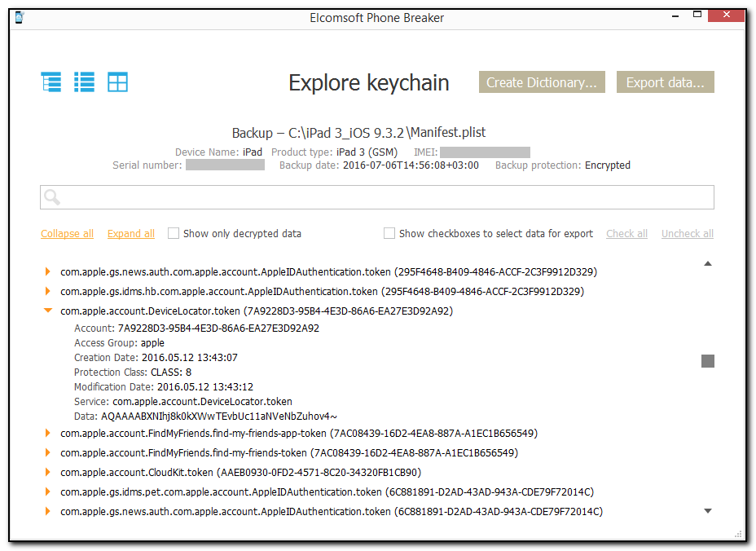Select the tree view icon
Image resolution: width=756 pixels, height=551 pixels.
(x=51, y=82)
